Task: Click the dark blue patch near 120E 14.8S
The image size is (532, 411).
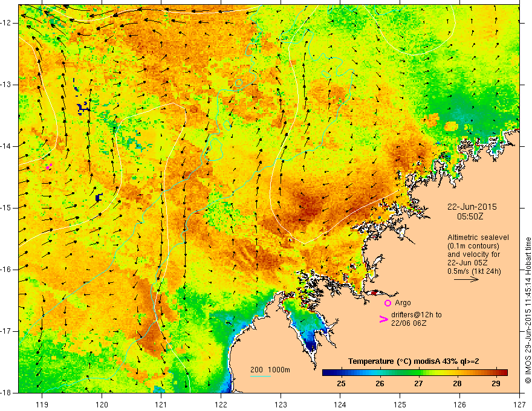Action: [99, 197]
